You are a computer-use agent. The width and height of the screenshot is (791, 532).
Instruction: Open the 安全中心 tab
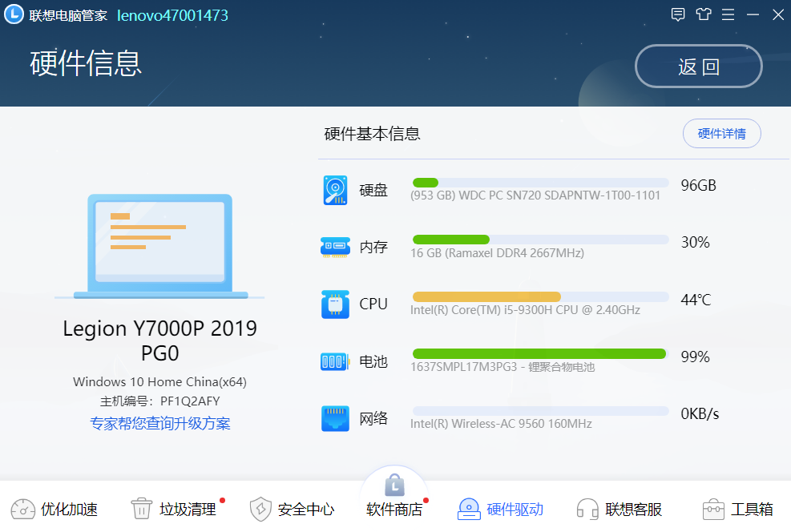292,510
